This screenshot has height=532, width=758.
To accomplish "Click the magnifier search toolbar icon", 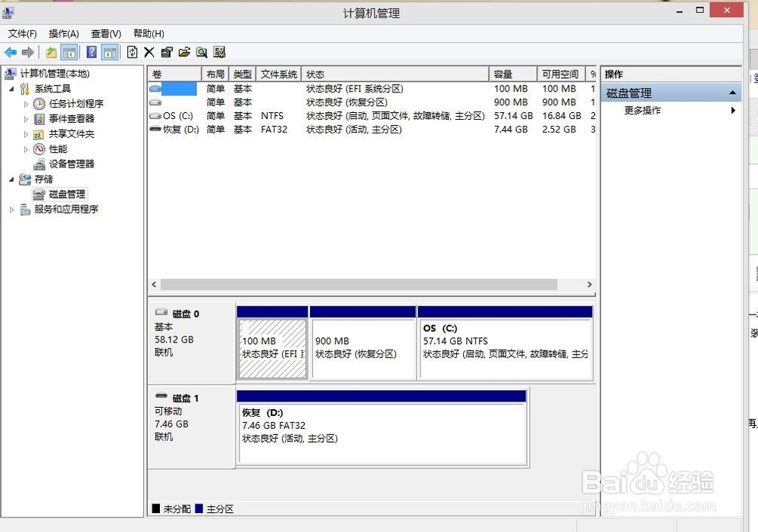I will [x=202, y=52].
